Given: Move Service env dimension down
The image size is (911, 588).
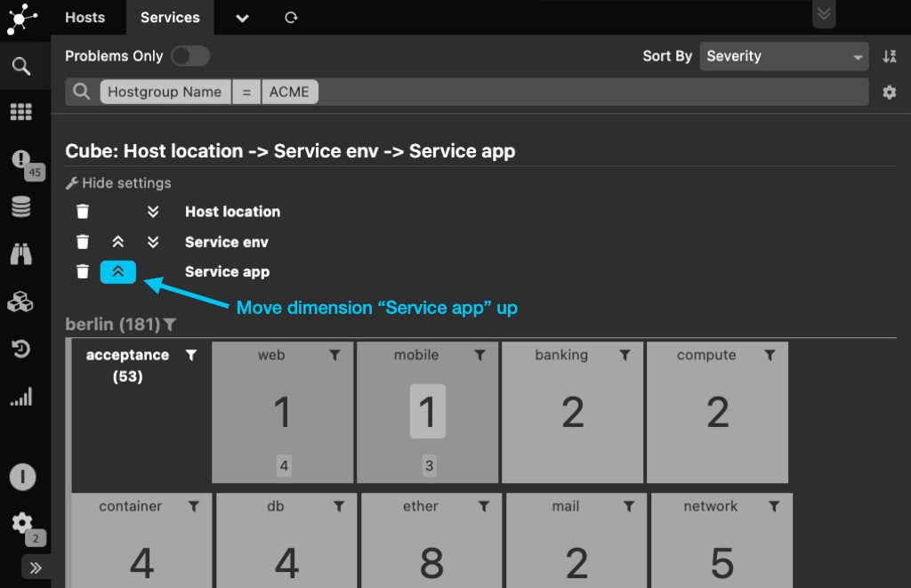Looking at the screenshot, I should click(153, 242).
